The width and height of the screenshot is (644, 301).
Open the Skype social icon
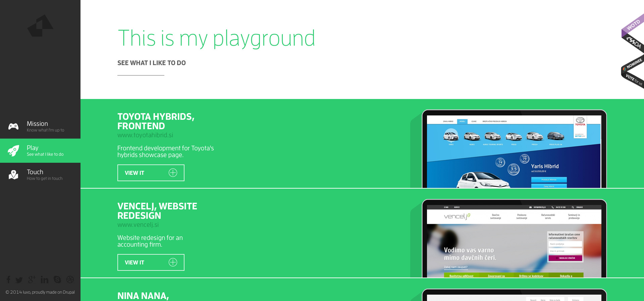click(x=57, y=280)
